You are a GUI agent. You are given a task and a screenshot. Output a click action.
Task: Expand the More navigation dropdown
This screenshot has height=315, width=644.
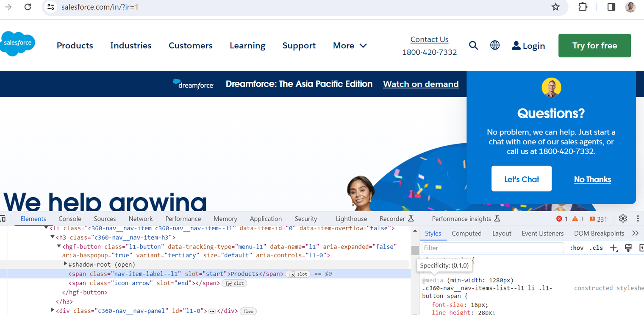(x=350, y=45)
